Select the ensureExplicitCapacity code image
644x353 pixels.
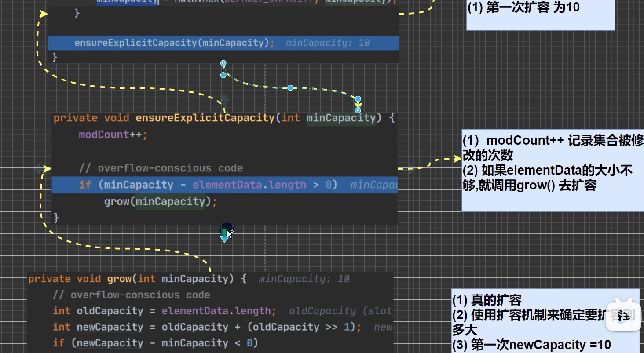tap(224, 167)
